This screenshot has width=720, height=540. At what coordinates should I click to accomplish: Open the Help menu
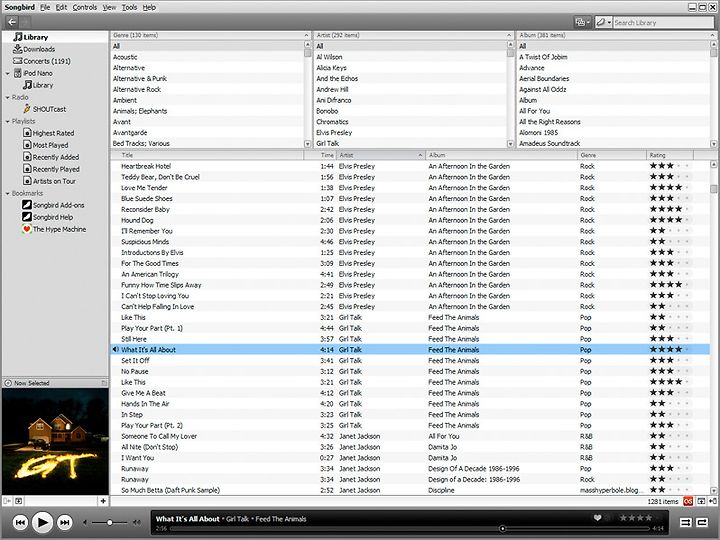tap(149, 7)
